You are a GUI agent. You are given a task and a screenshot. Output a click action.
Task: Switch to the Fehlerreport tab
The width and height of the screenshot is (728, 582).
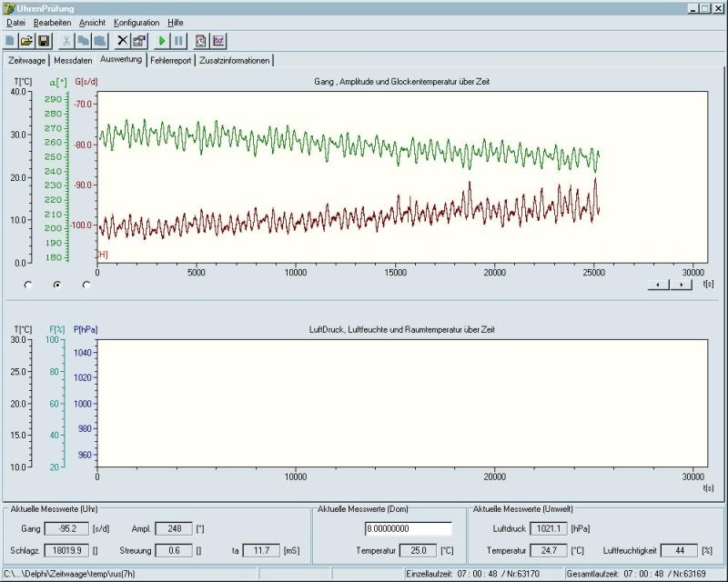171,60
